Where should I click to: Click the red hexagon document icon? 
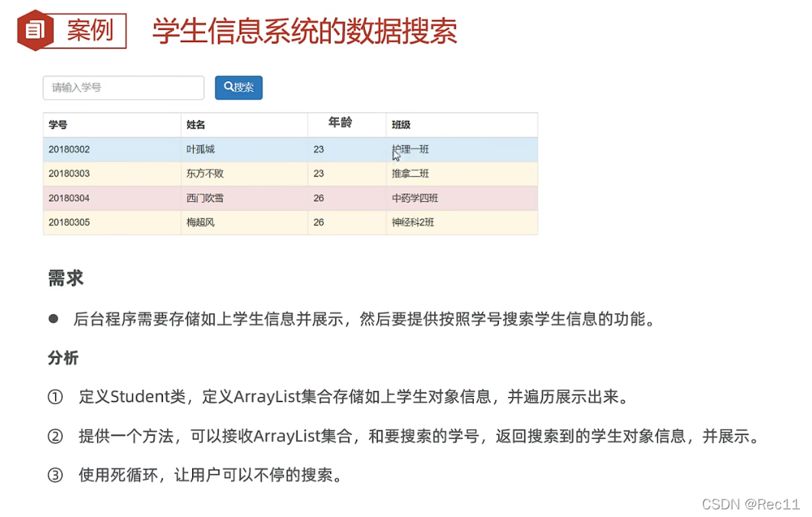(35, 30)
